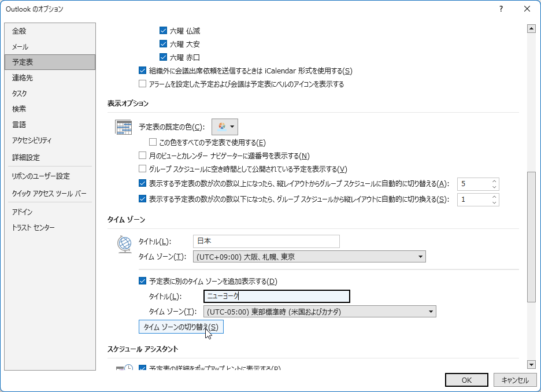This screenshot has width=541, height=392.
Task: Click the ニューヨーク title input field
Action: pos(277,296)
